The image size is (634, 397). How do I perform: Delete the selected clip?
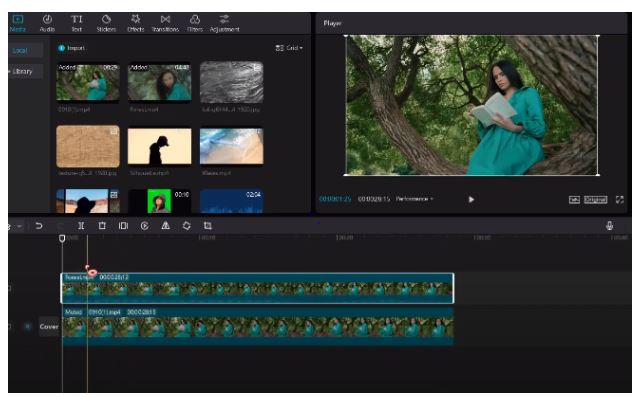tap(102, 226)
